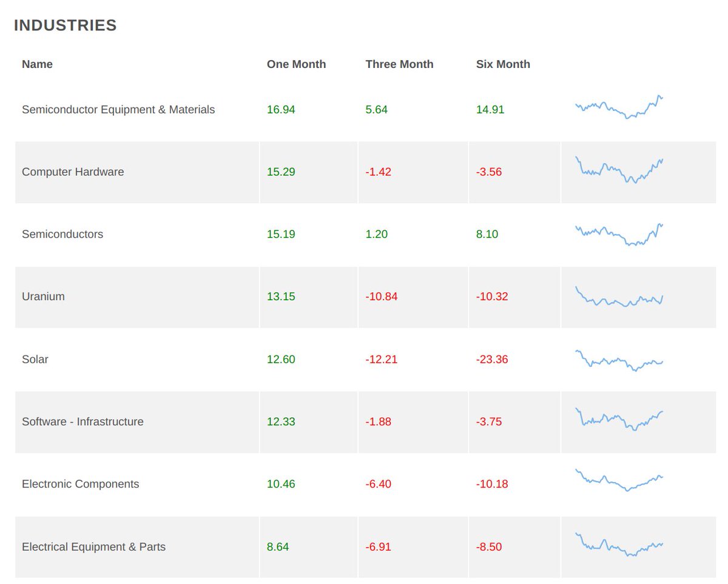This screenshot has width=728, height=584.
Task: Sort the table by One Month performance
Action: 296,64
